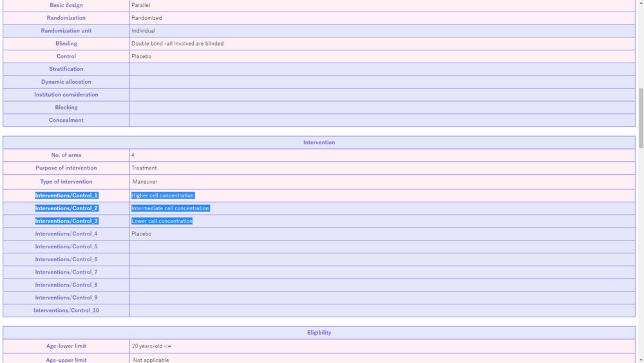
Task: Click the 'Randomization unit' row label
Action: (66, 31)
